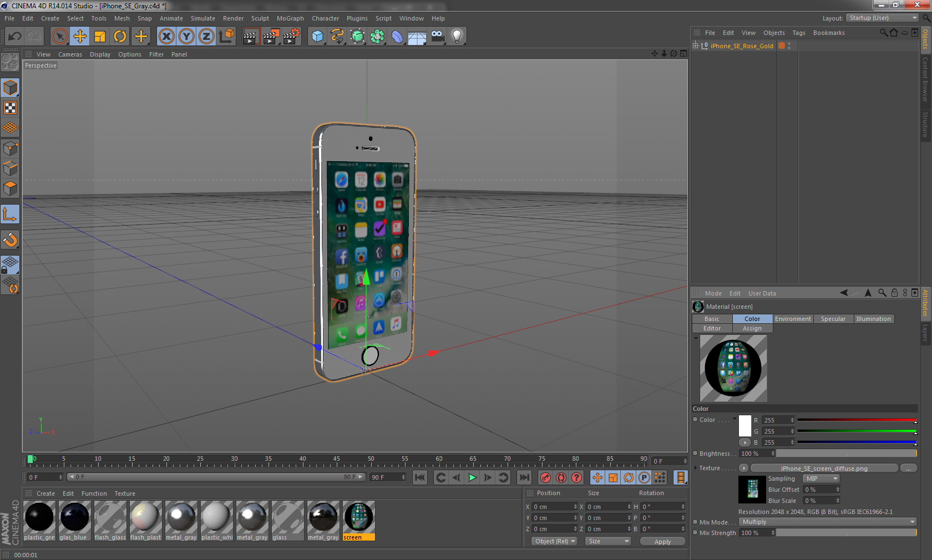Add a Cube primitive object
Viewport: 932px width, 560px height.
pos(317,37)
